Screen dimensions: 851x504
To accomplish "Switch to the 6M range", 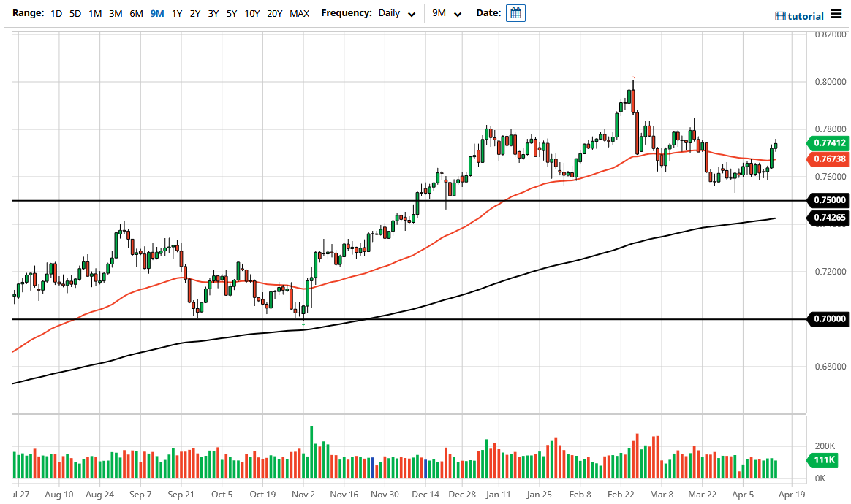I will click(x=135, y=13).
